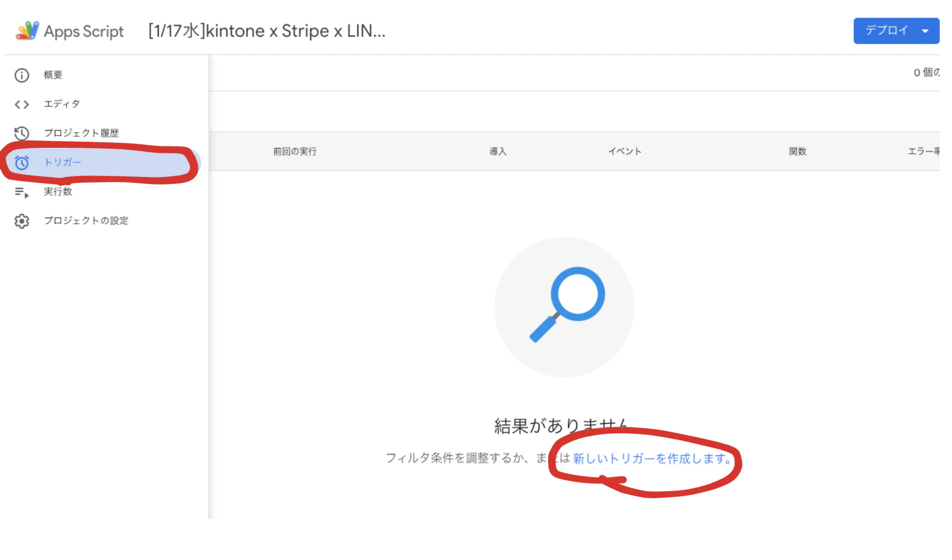
Task: Click the 関数 column header
Action: point(798,151)
